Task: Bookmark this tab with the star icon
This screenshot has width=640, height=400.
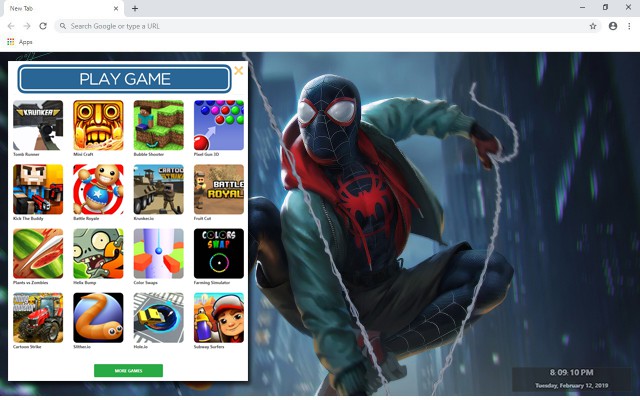Action: tap(593, 26)
